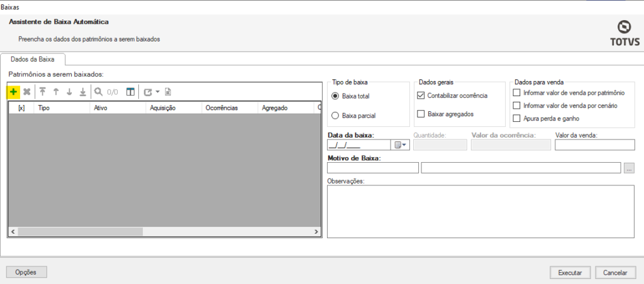The height and width of the screenshot is (284, 644).
Task: Open the column layout icon in toolbar
Action: 130,92
